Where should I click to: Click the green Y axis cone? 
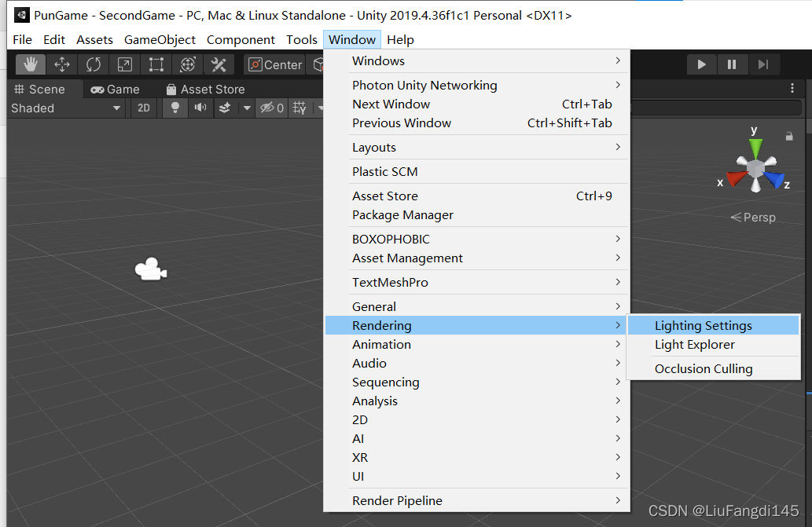[x=756, y=148]
